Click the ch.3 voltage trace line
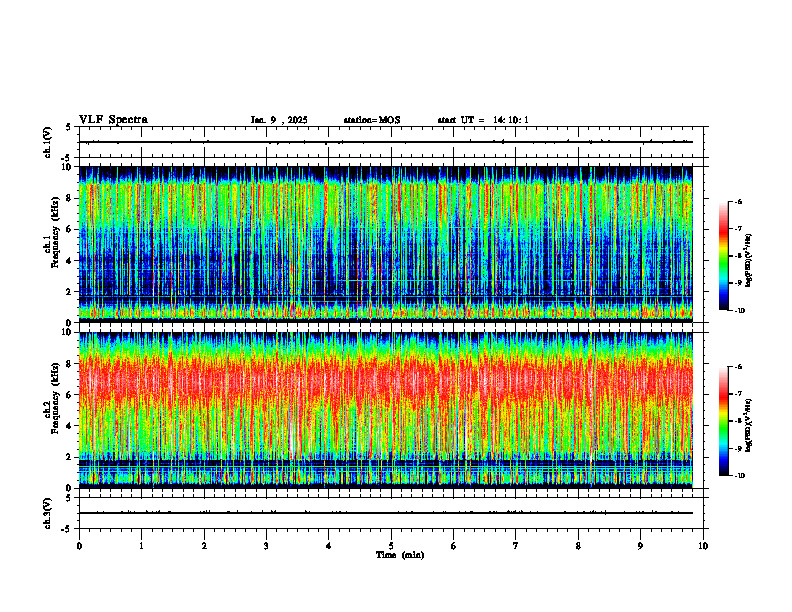 [x=386, y=513]
